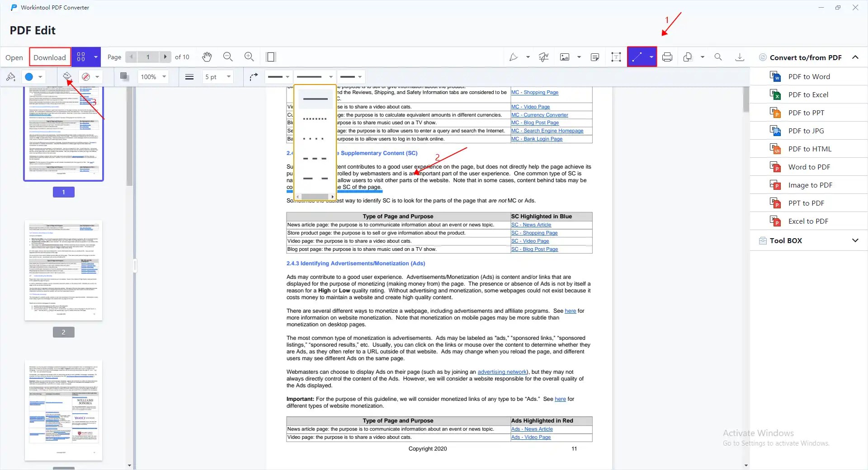Select the hand pan tool
Image resolution: width=868 pixels, height=470 pixels.
tap(207, 57)
